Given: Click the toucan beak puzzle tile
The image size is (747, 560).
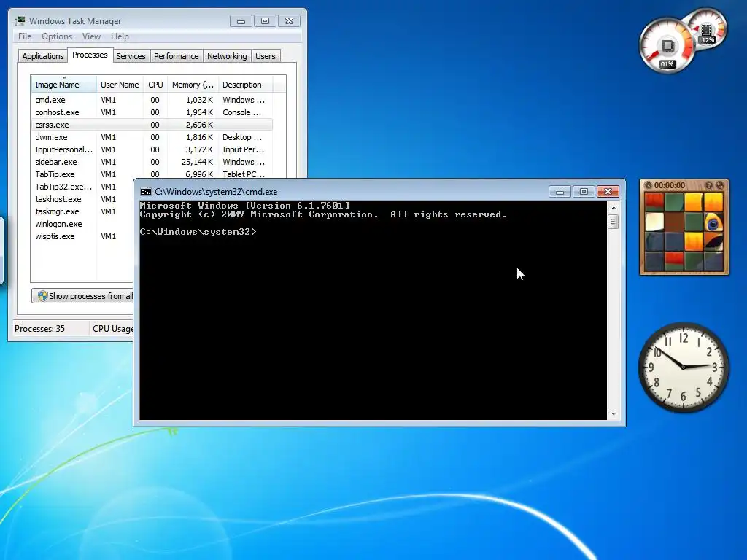Looking at the screenshot, I should [x=713, y=241].
